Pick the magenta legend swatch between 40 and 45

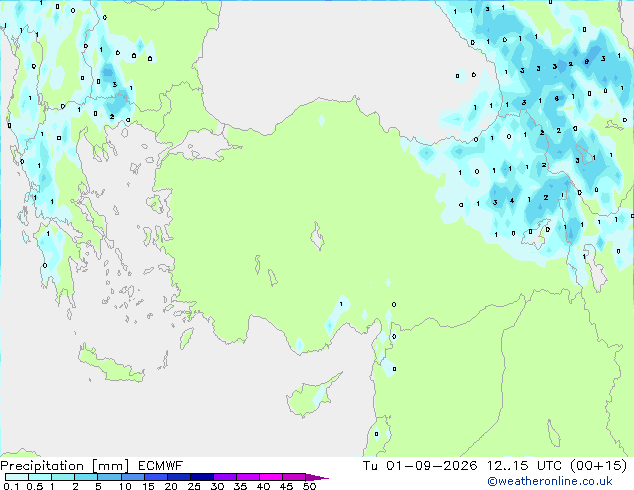271,477
